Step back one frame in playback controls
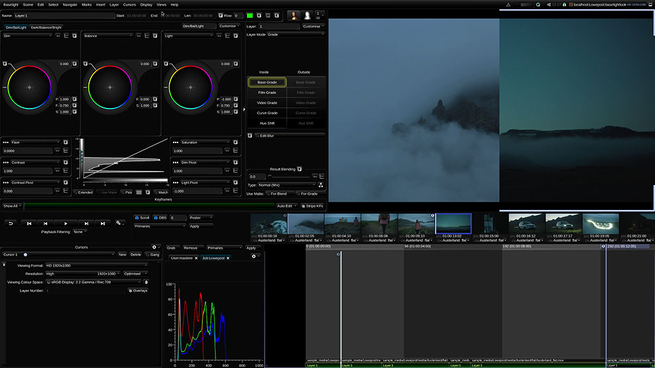Screen dimensions: 655x368 46,223
